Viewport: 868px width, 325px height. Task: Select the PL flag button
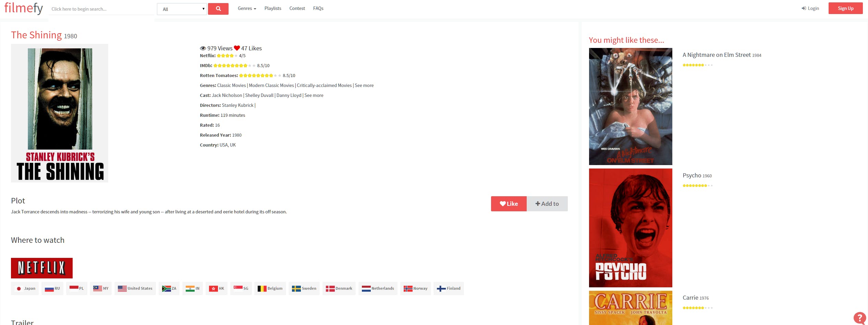[x=77, y=288]
